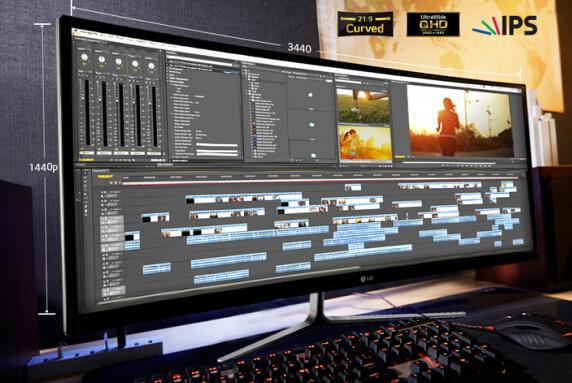Open the home icon thumbnail in media browser
This screenshot has width=572, height=383.
[x=310, y=95]
